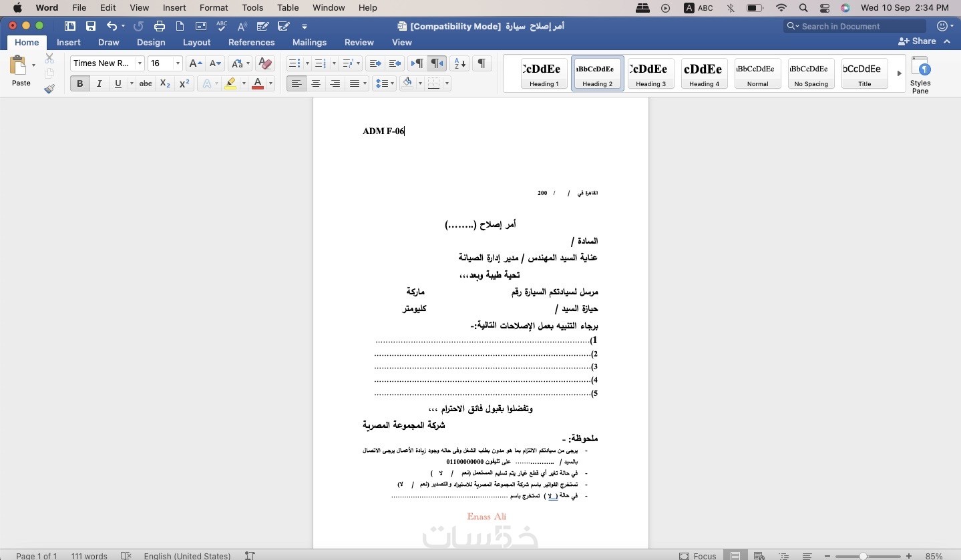961x560 pixels.
Task: Open Paste options dropdown arrow
Action: 33,65
